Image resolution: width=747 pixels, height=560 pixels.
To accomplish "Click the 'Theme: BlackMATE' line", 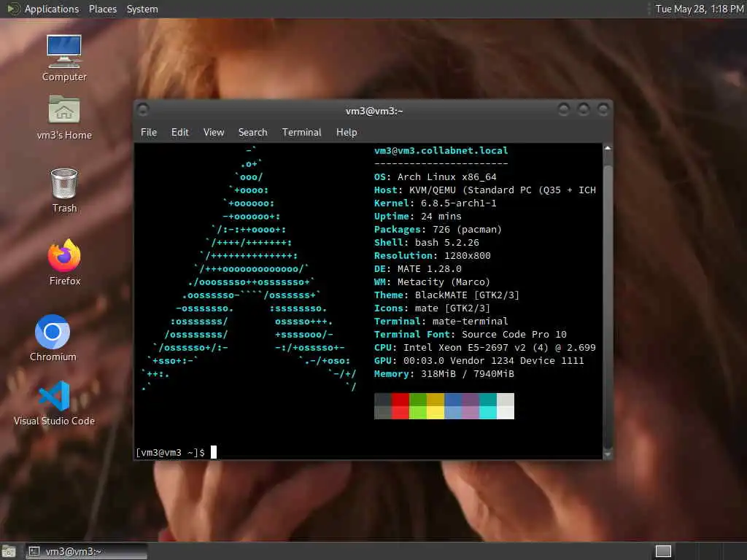I will point(446,295).
